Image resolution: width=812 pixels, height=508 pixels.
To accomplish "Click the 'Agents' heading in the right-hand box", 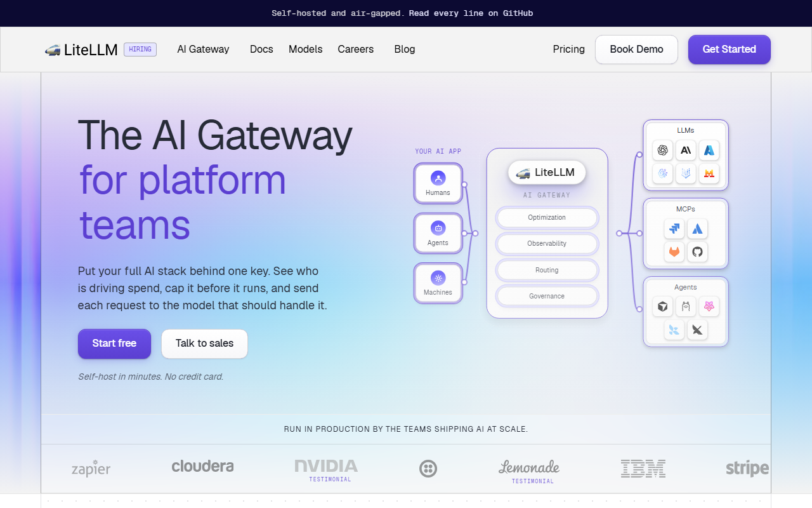I will click(x=686, y=288).
